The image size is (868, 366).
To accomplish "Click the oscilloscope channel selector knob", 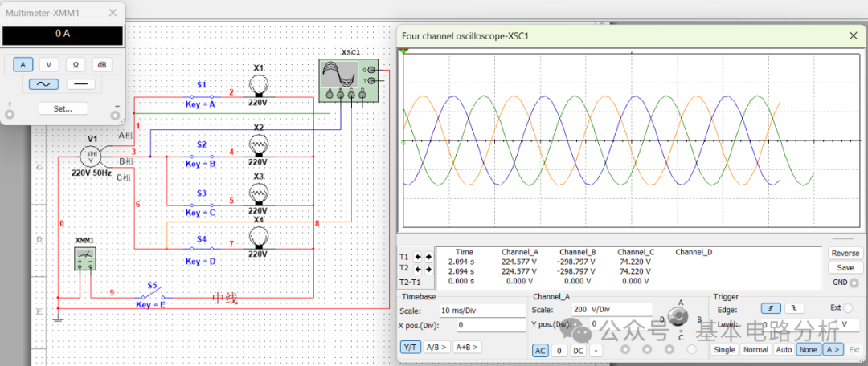I will (x=677, y=317).
